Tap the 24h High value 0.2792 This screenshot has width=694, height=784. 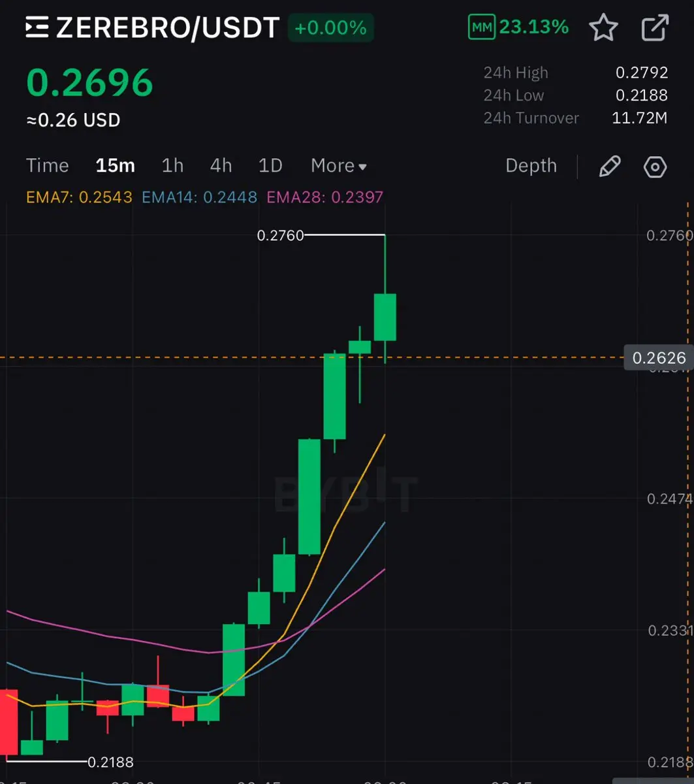[x=642, y=73]
